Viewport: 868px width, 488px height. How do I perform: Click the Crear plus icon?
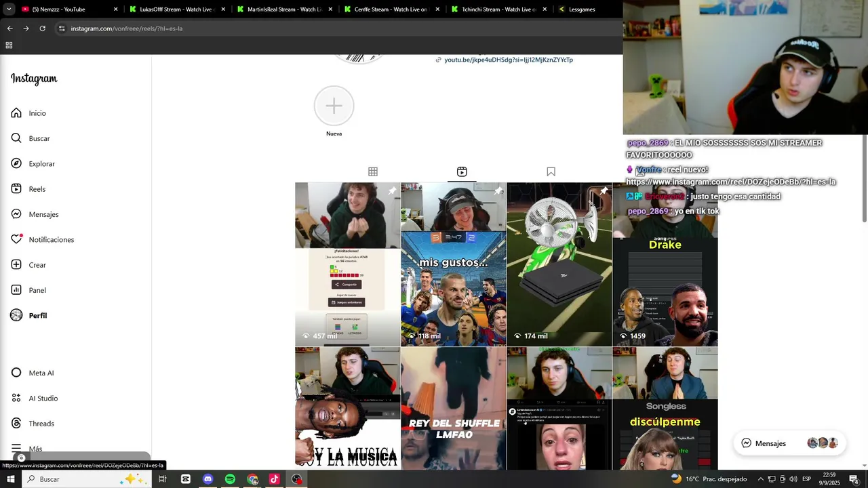click(16, 265)
